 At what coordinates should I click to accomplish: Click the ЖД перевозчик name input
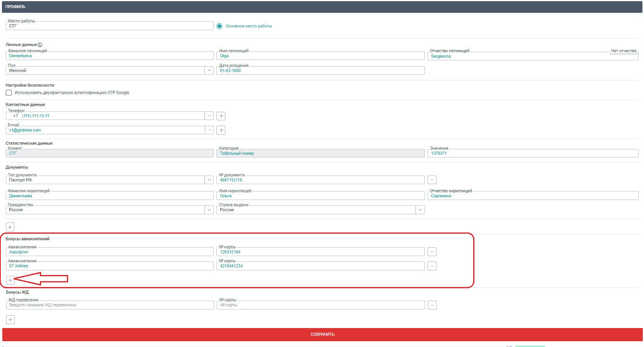110,305
